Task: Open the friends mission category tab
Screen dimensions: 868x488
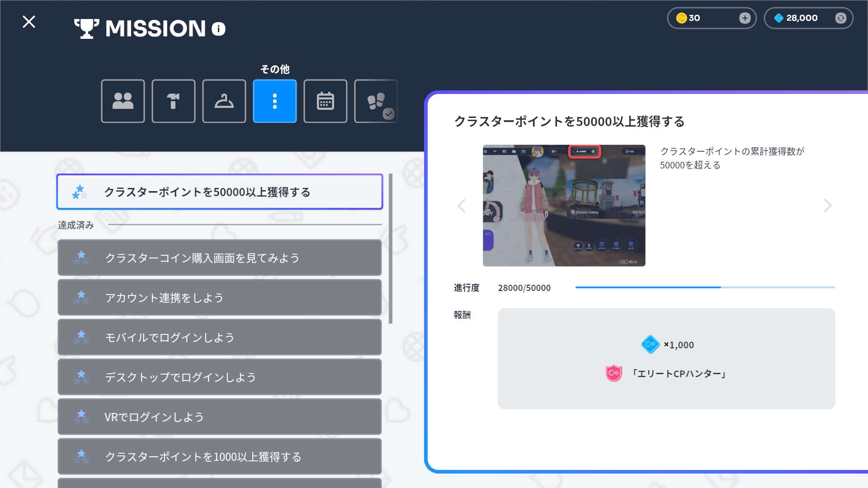Action: 123,101
